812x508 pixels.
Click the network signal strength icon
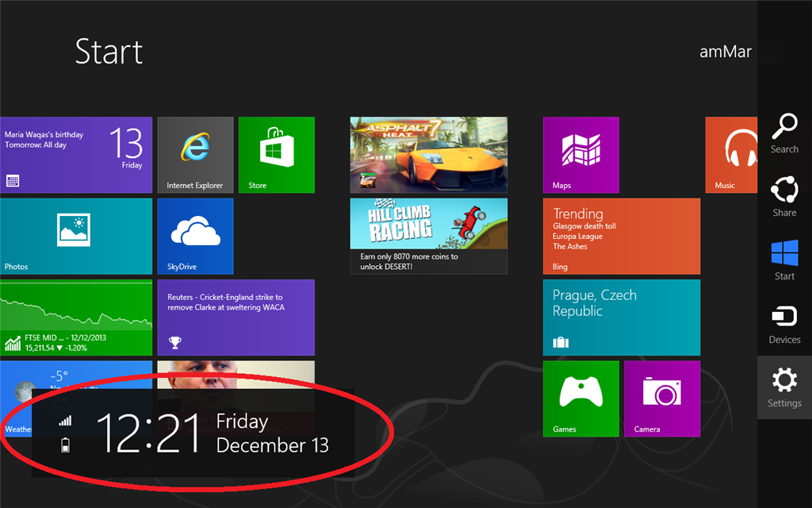(65, 421)
